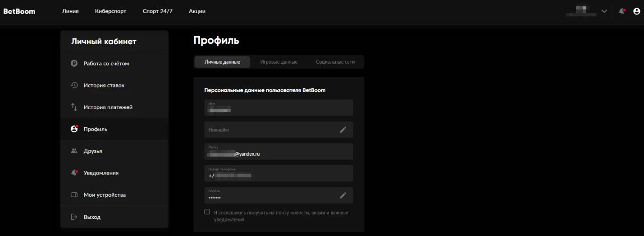
Task: Open the user account icon in header
Action: [x=636, y=11]
